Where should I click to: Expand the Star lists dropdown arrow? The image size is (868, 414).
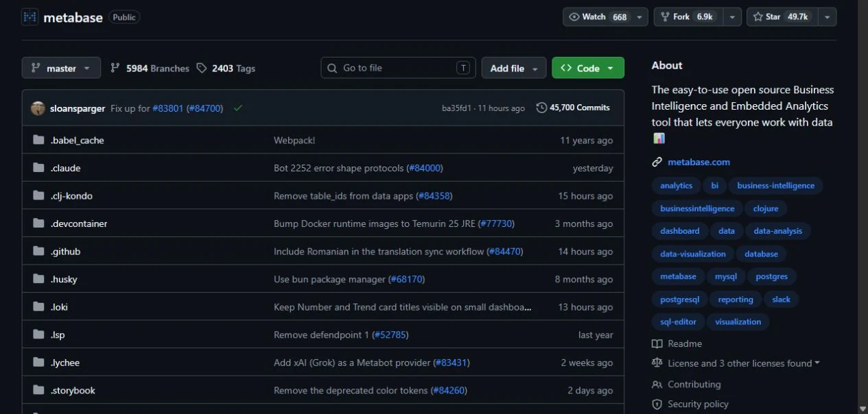pos(827,17)
